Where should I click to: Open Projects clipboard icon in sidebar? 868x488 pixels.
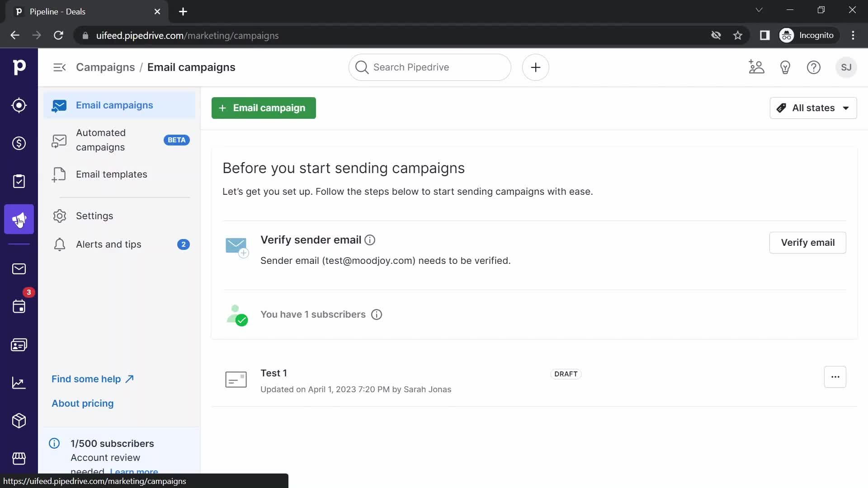[x=19, y=181]
